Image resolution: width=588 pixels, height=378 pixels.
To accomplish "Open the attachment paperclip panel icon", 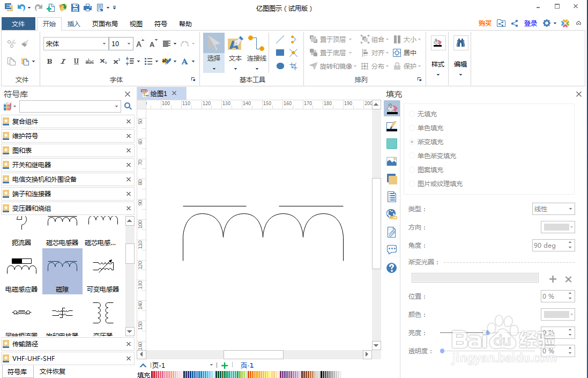I will point(391,232).
